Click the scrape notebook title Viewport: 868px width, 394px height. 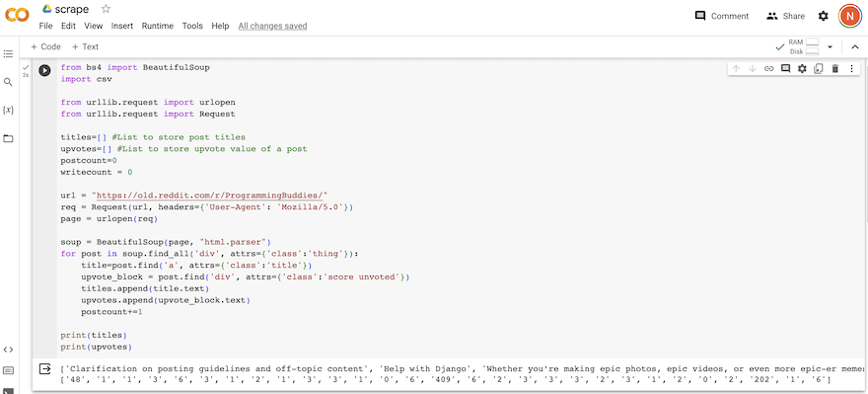[71, 9]
